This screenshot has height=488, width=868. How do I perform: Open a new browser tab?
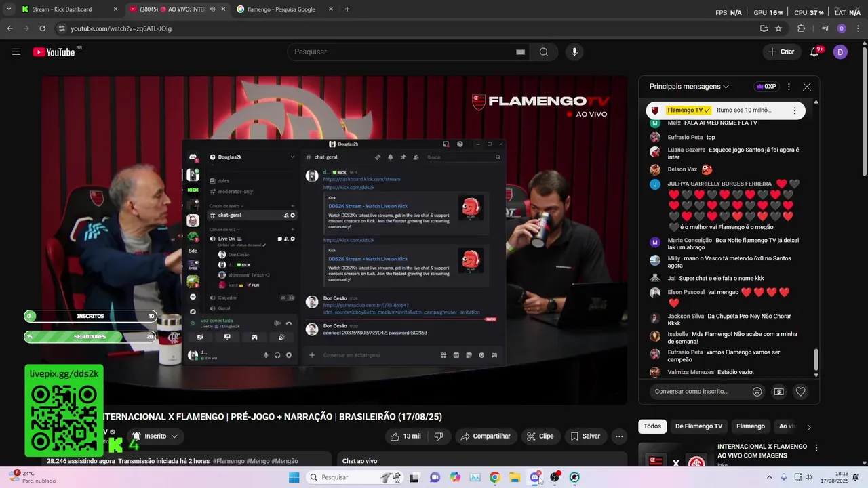click(347, 9)
